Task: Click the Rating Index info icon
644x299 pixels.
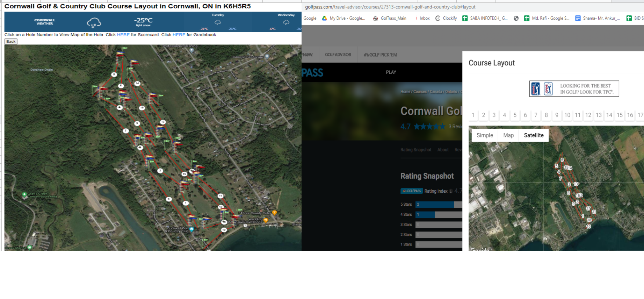Action: tap(451, 191)
